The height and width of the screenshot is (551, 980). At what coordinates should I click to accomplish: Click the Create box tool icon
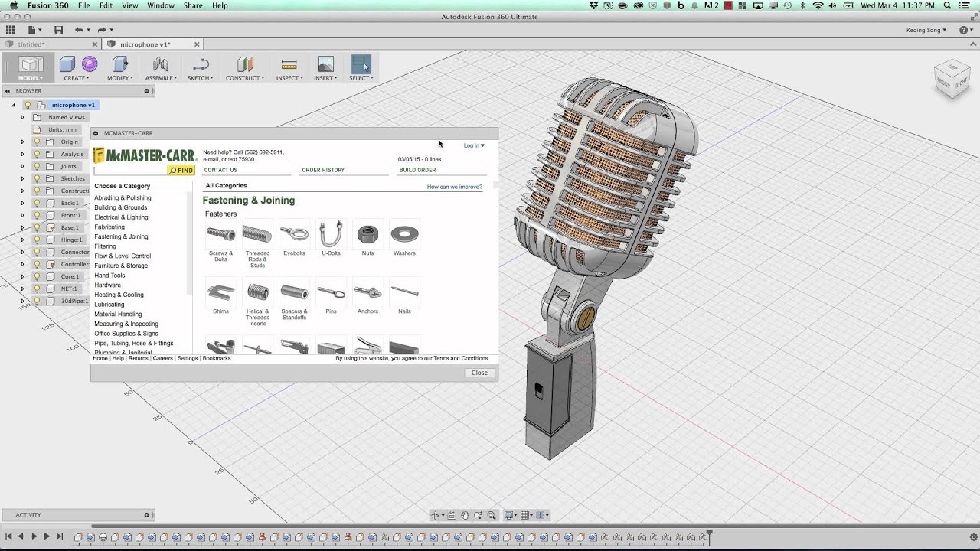(x=67, y=64)
